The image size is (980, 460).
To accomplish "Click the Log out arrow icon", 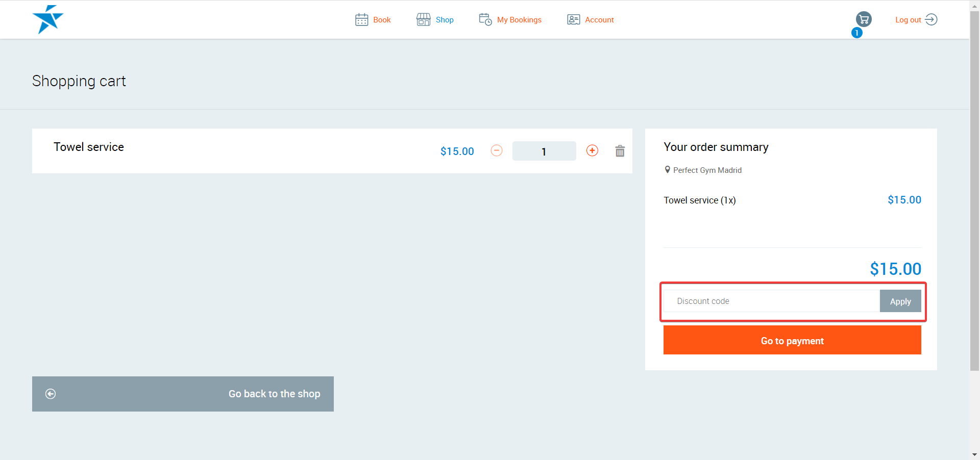I will [x=931, y=20].
